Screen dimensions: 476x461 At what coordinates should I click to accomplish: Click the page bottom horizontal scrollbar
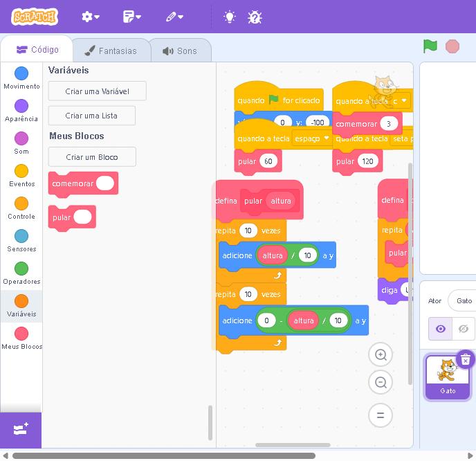point(164,456)
